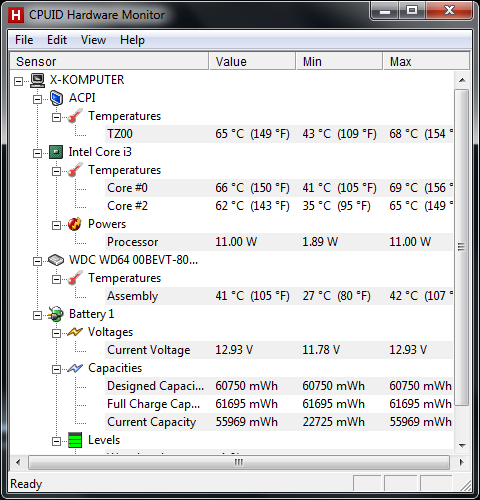Click the 22725 mWh minimum capacity
This screenshot has height=500, width=480.
coord(333,422)
